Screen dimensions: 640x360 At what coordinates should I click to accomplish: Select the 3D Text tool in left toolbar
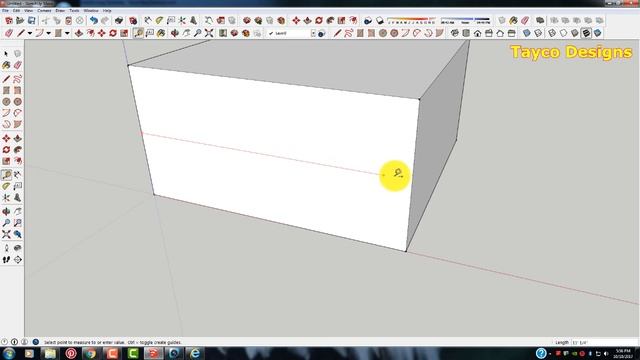click(x=17, y=198)
